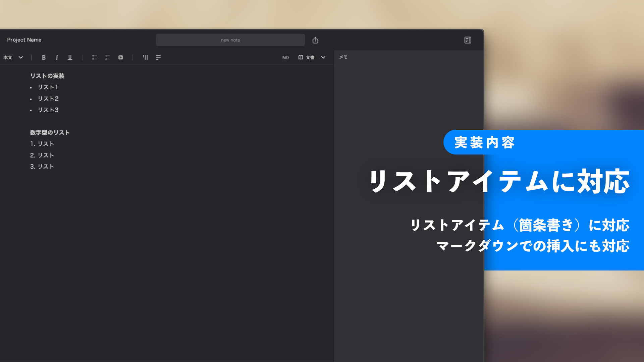Screen dimensions: 644x362
Task: Toggle the side panel icon at top right
Action: point(468,40)
